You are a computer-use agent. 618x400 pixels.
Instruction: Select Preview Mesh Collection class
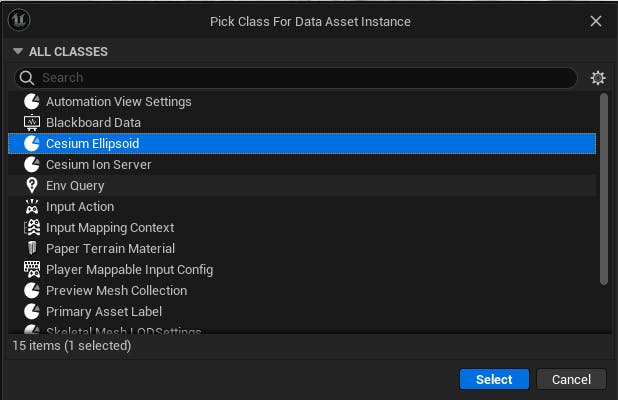click(x=302, y=290)
